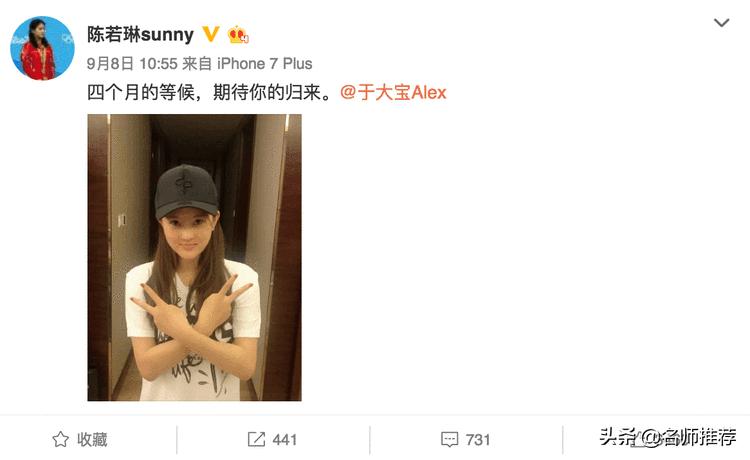This screenshot has height=460, width=750.
Task: Click the orange verified V badge
Action: 210,33
